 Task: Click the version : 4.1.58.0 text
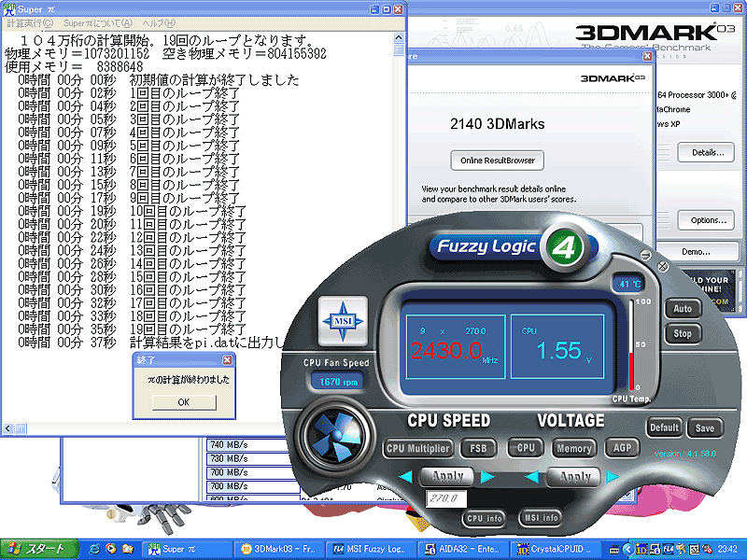(x=685, y=454)
